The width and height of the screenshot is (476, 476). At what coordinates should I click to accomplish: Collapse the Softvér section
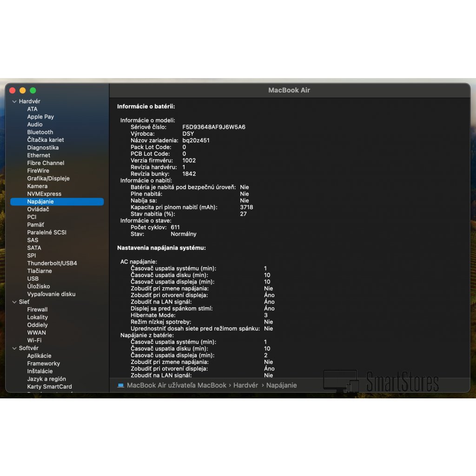14,348
